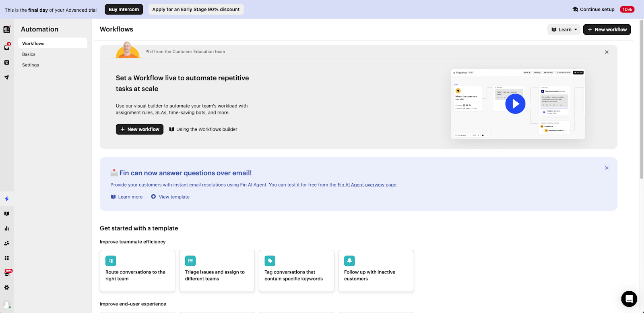Click the 'Improve end-user experience' label

pos(133,304)
